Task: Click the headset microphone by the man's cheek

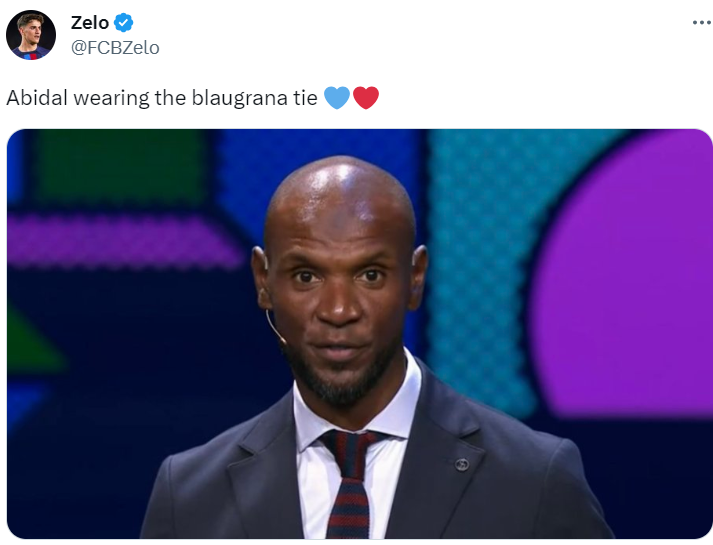Action: tap(276, 328)
